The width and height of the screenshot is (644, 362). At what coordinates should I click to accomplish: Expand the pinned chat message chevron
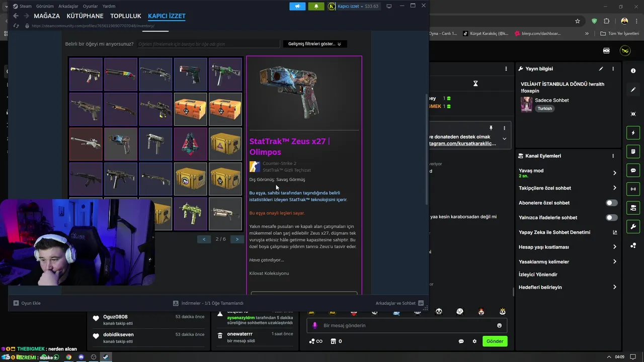(x=504, y=139)
